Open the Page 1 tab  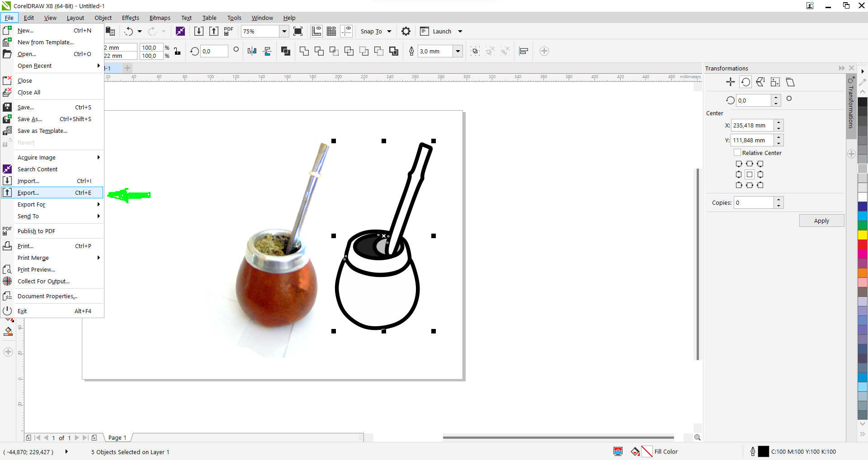point(117,437)
